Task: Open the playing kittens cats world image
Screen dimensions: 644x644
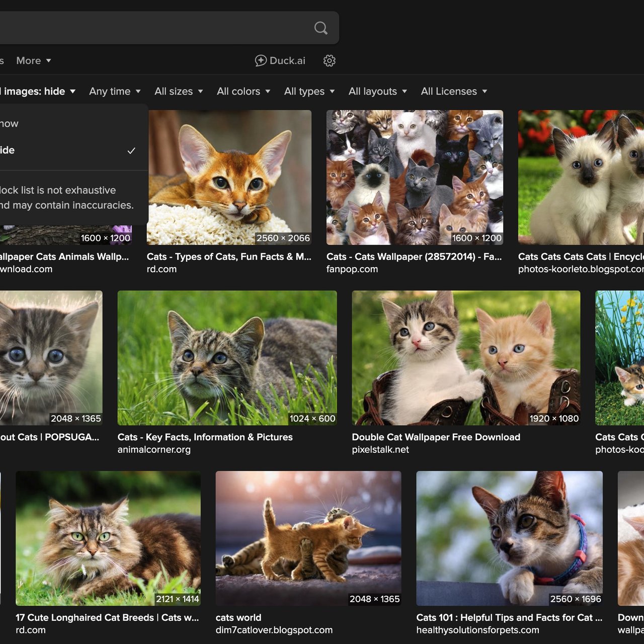Action: tap(308, 538)
